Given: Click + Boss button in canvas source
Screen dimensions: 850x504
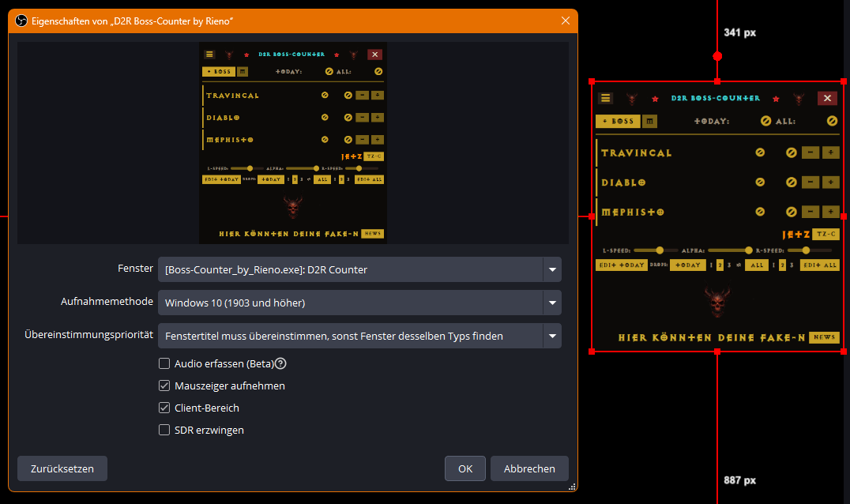Looking at the screenshot, I should pyautogui.click(x=618, y=122).
